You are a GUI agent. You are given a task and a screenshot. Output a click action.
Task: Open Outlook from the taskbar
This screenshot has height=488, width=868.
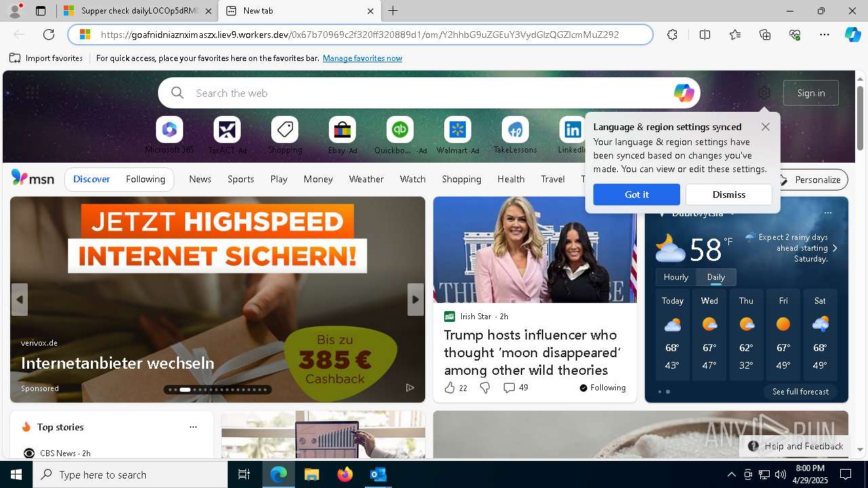pyautogui.click(x=378, y=474)
